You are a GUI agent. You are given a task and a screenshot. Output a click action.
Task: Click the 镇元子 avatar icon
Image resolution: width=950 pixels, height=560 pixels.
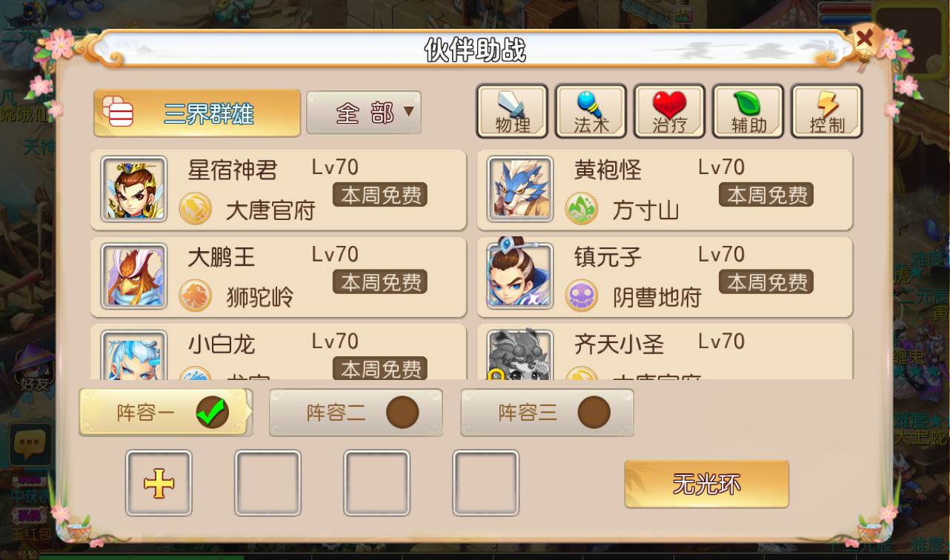[x=520, y=276]
